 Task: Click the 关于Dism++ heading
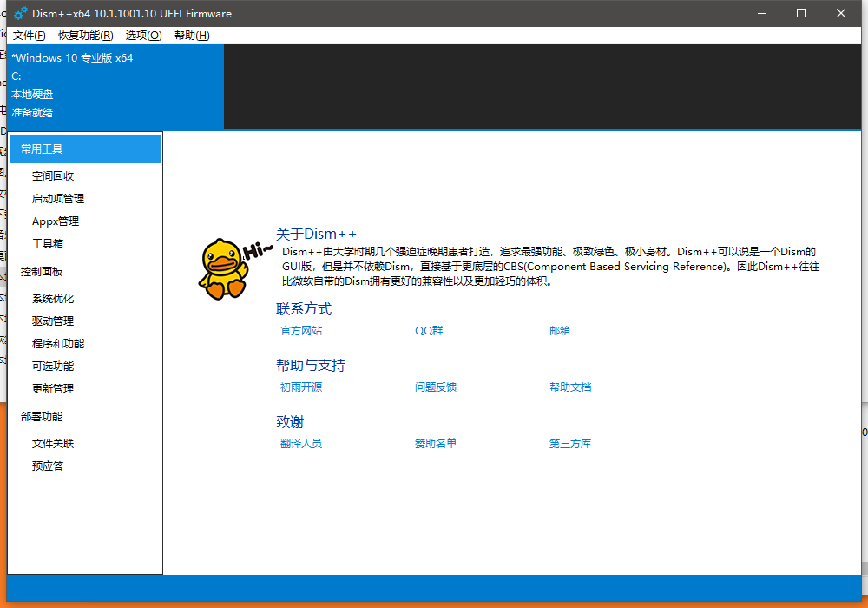[317, 235]
